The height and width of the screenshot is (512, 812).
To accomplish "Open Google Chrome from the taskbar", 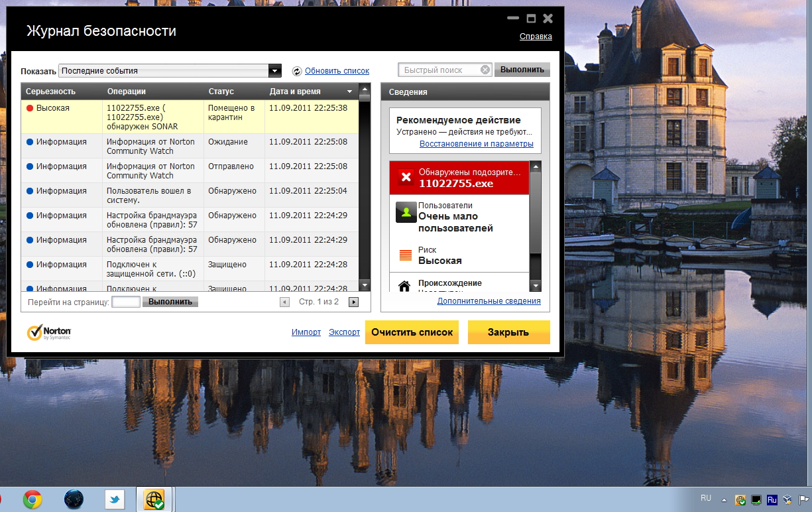I will 32,500.
